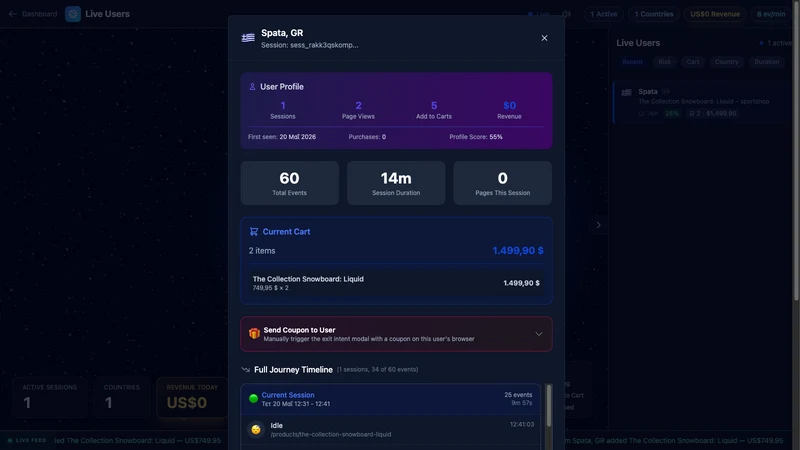Click the 1 Countries pill in header
This screenshot has width=800, height=450.
click(x=654, y=14)
